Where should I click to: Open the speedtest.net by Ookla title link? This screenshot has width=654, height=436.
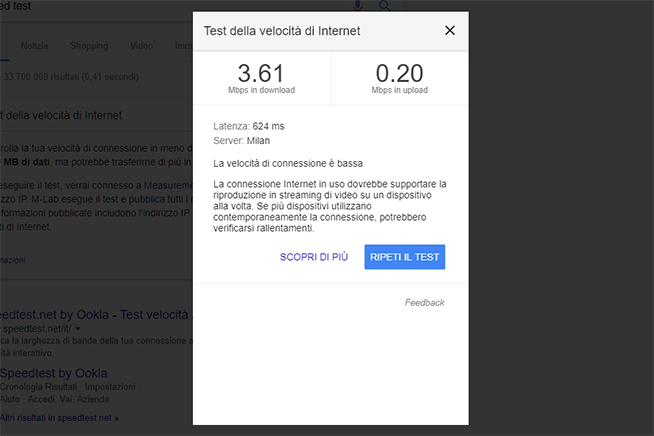click(x=96, y=315)
